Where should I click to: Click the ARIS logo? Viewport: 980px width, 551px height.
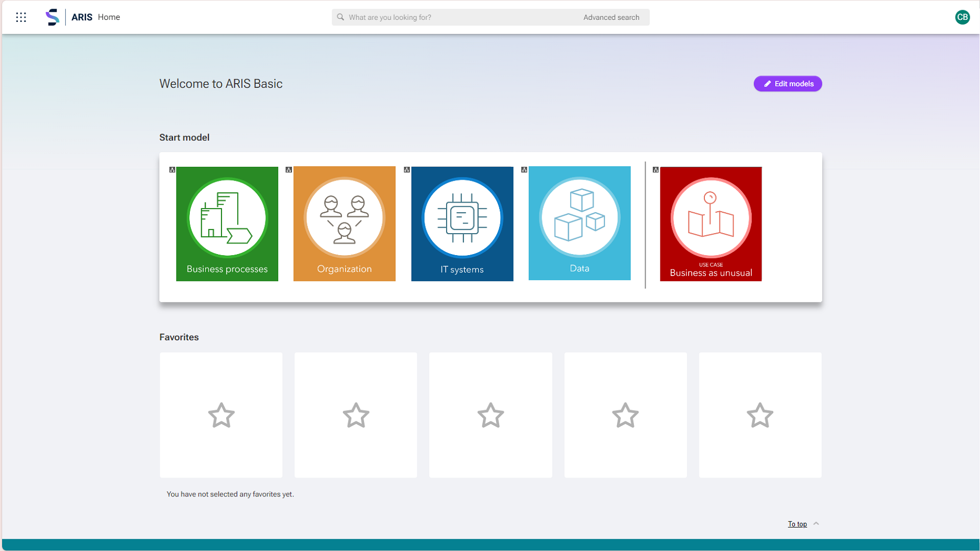[x=52, y=17]
